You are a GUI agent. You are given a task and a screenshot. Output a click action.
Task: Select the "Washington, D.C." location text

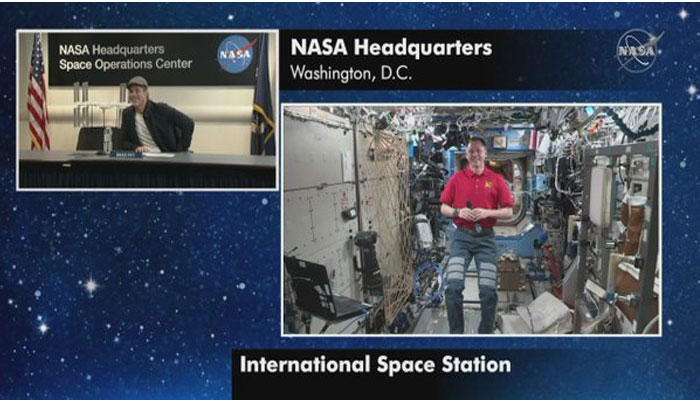pyautogui.click(x=351, y=73)
